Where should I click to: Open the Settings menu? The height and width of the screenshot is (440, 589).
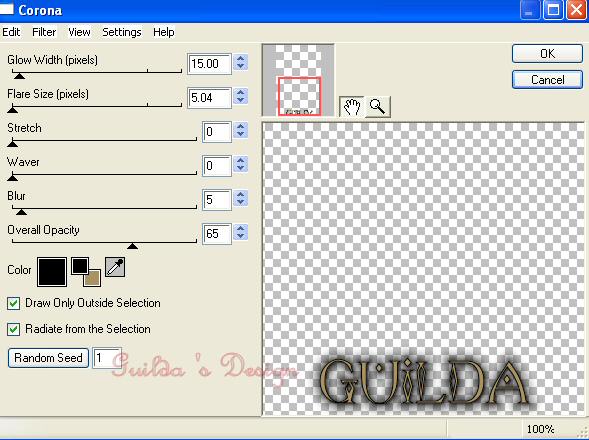click(122, 32)
